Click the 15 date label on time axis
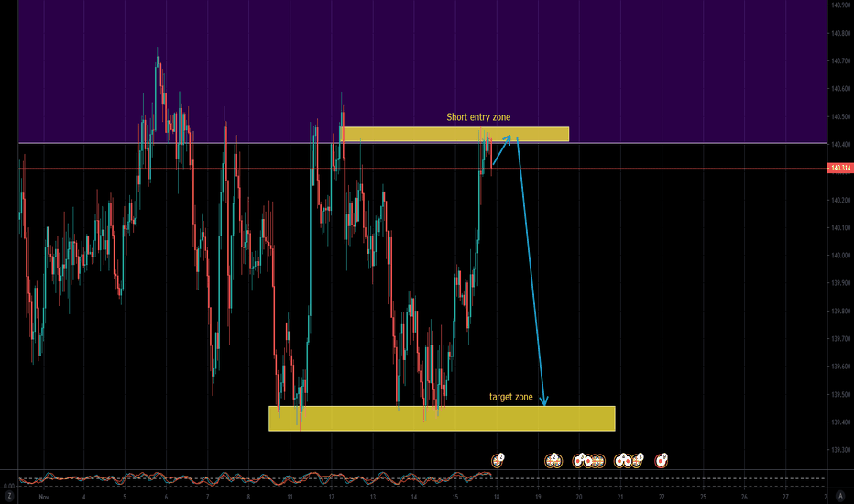This screenshot has height=504, width=854. click(x=454, y=496)
